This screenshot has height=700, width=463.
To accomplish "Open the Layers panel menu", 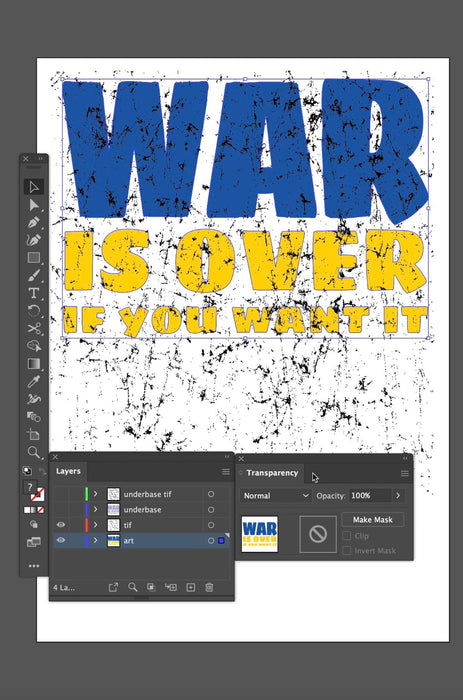I will [225, 472].
